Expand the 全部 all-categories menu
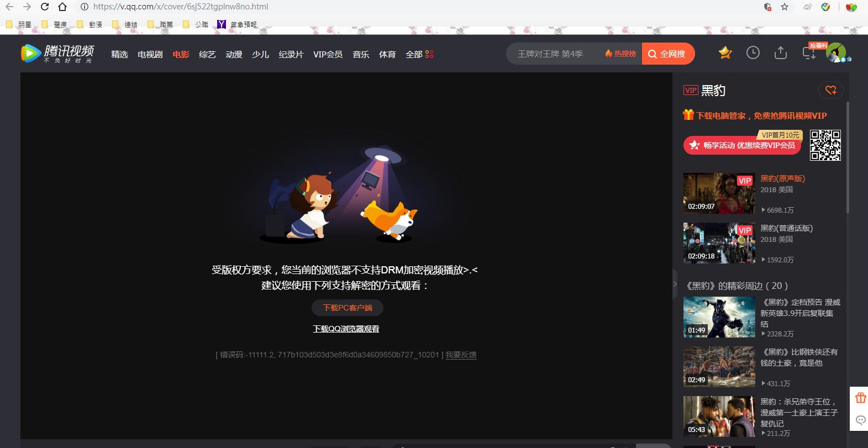Image resolution: width=868 pixels, height=448 pixels. point(419,54)
